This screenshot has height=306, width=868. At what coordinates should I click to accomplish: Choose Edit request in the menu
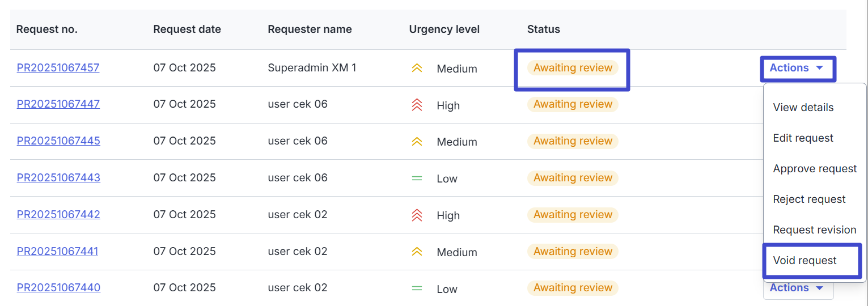click(x=803, y=138)
